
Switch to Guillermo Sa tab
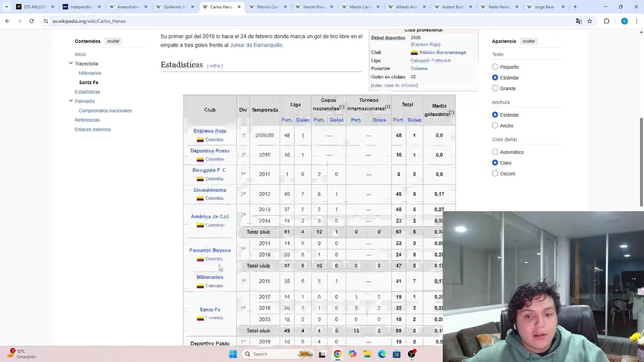[x=175, y=7]
